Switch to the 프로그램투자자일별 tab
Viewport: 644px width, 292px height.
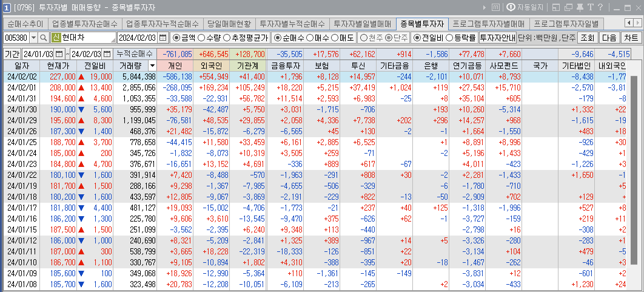pyautogui.click(x=566, y=24)
